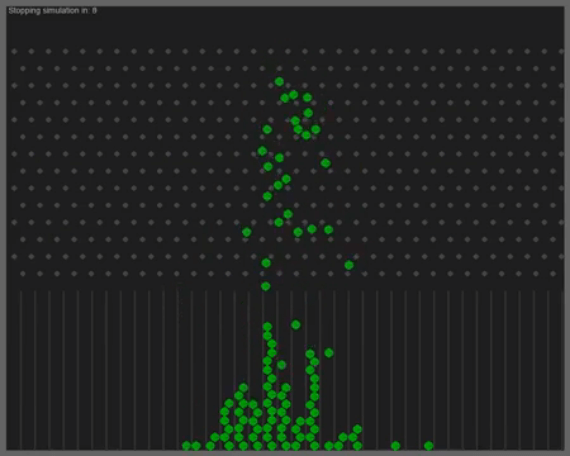Select the top-right gray peg
This screenshot has height=456, width=570.
(561, 51)
